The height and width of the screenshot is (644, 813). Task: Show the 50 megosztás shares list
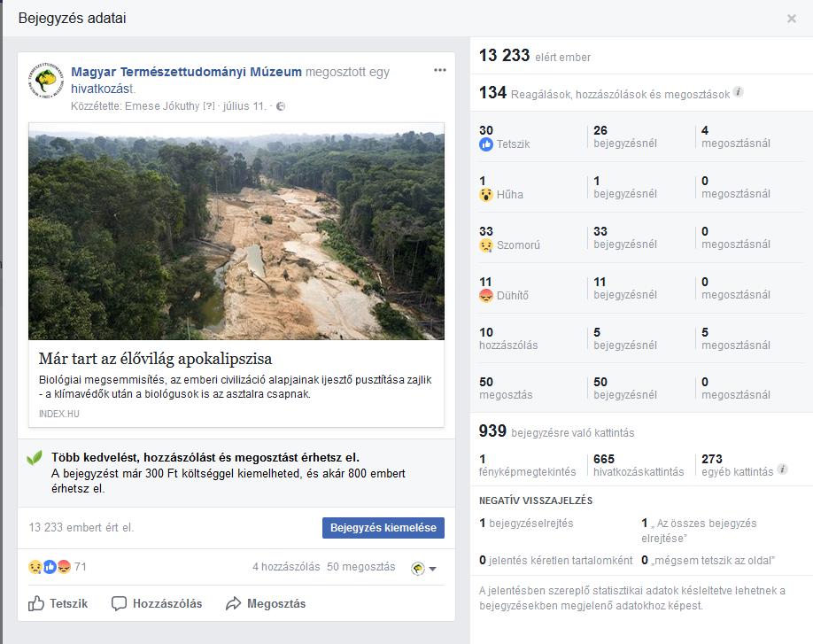(360, 567)
